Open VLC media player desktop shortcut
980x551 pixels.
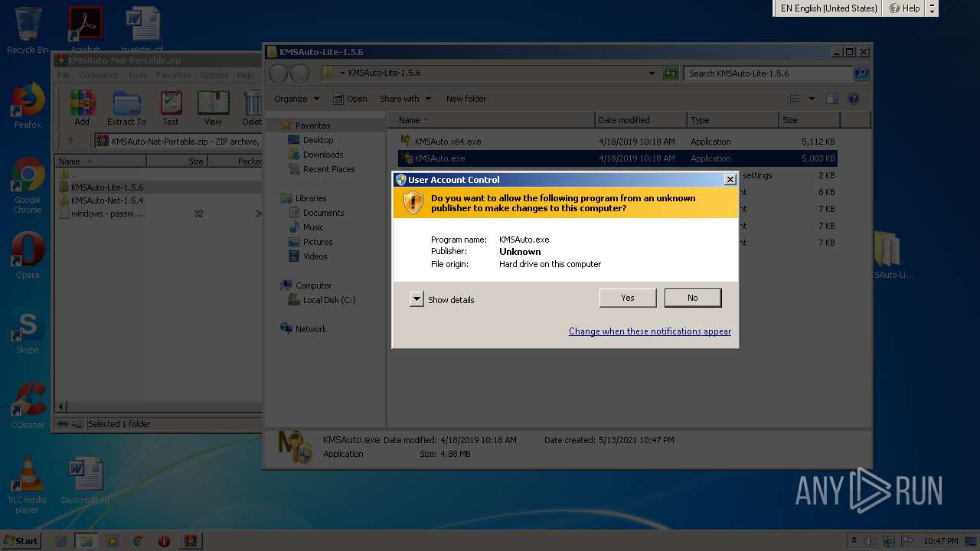28,485
